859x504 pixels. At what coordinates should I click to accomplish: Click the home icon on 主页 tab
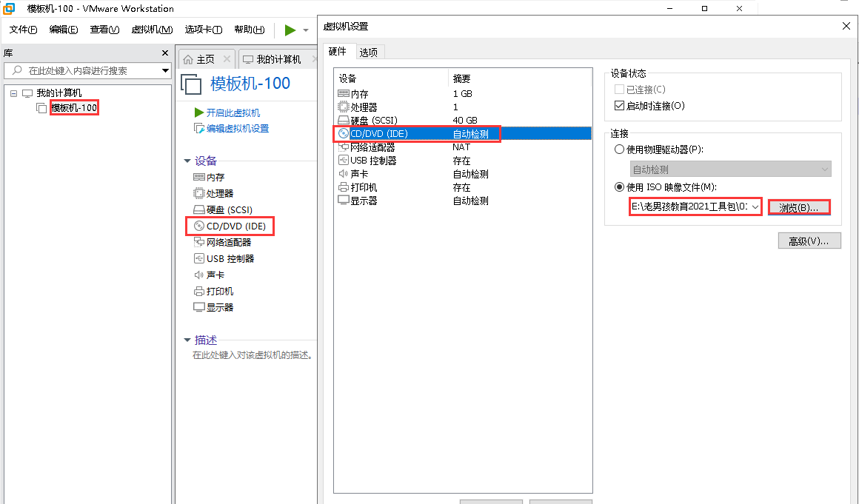[188, 60]
